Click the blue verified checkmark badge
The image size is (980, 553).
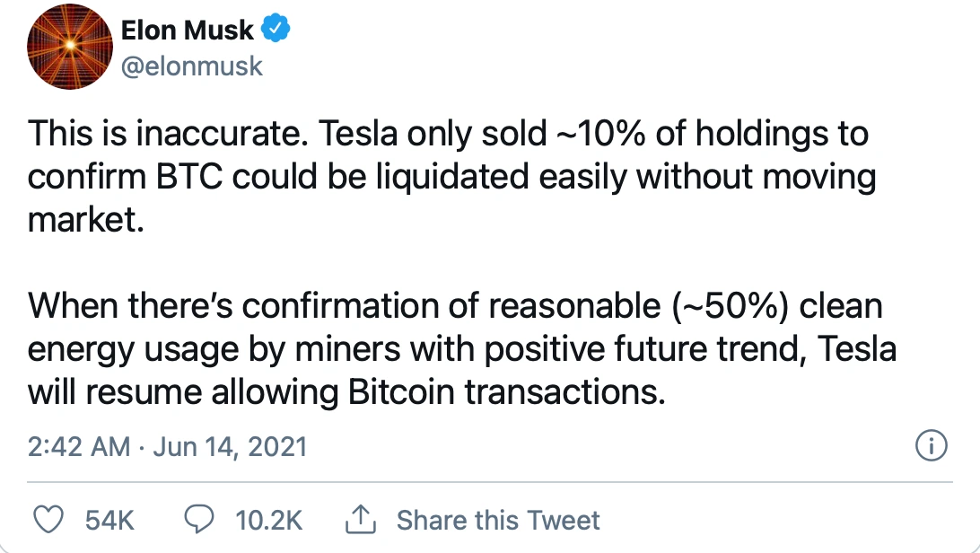coord(276,29)
